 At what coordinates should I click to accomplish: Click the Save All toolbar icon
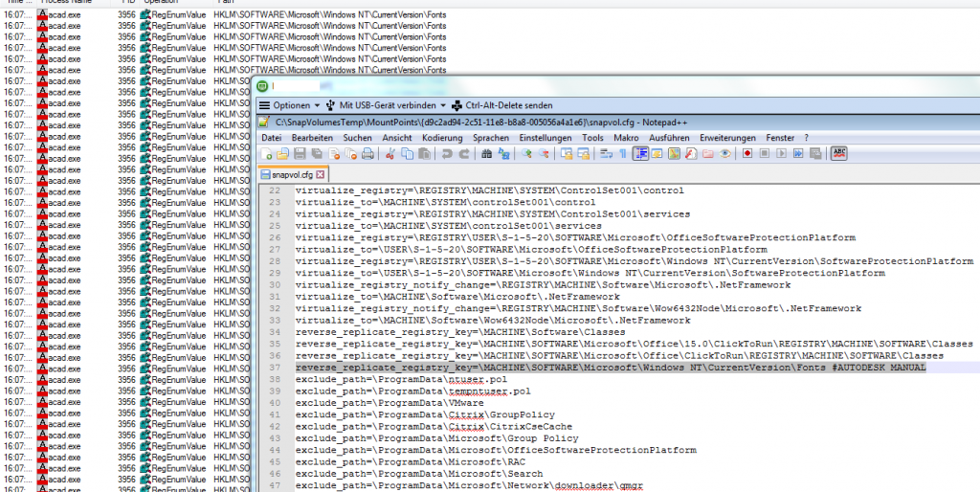317,154
